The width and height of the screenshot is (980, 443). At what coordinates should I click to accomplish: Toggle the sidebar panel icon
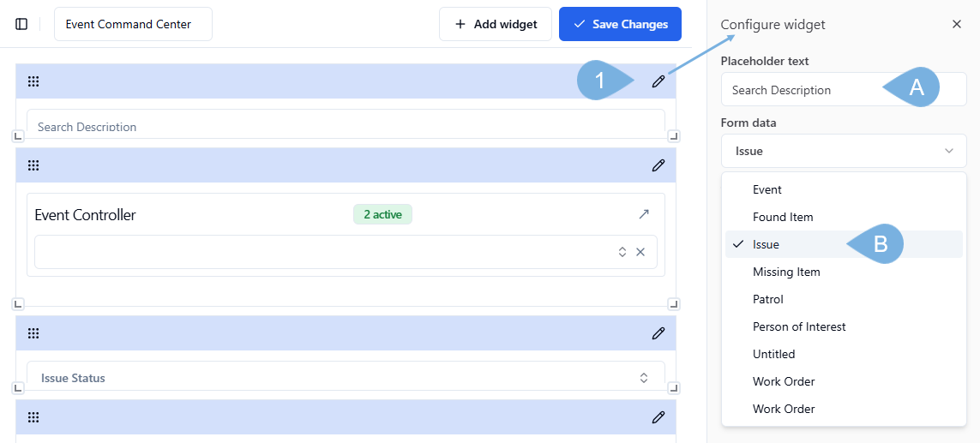tap(21, 24)
